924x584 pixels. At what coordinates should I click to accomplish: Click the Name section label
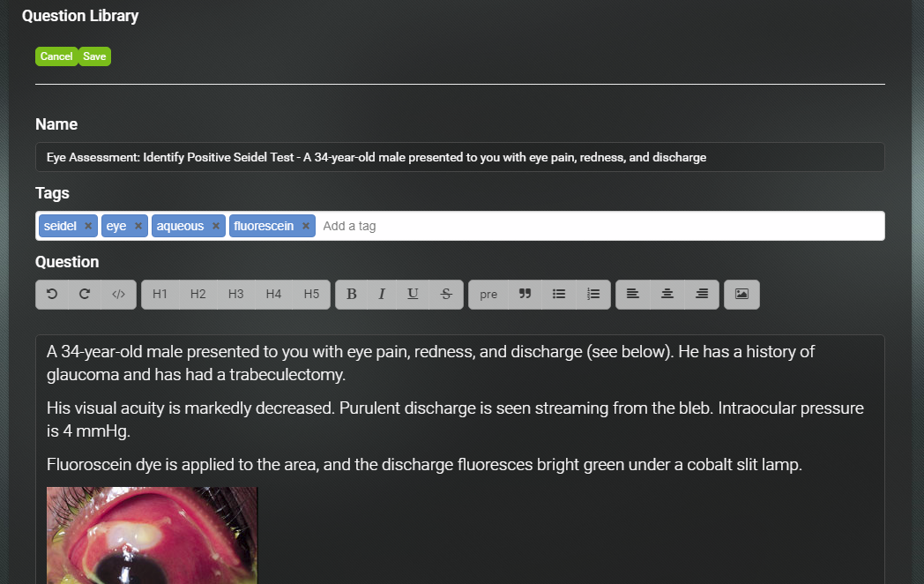click(56, 124)
